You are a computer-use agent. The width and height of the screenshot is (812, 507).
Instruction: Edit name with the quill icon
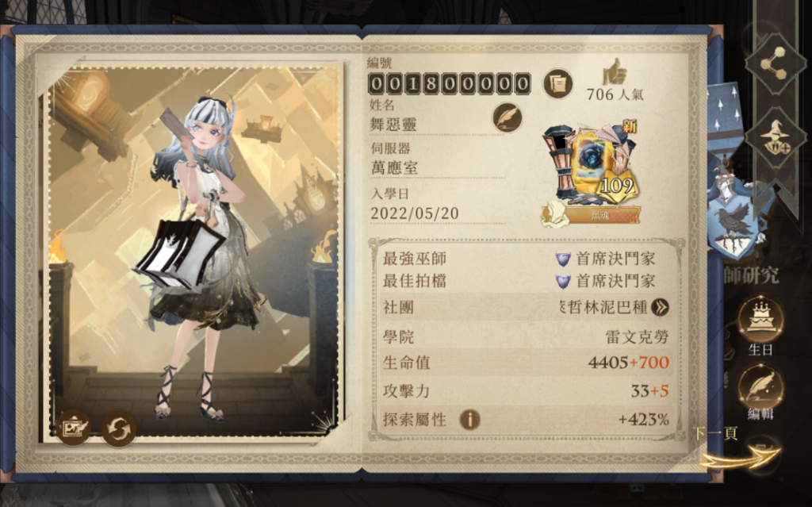click(x=507, y=117)
